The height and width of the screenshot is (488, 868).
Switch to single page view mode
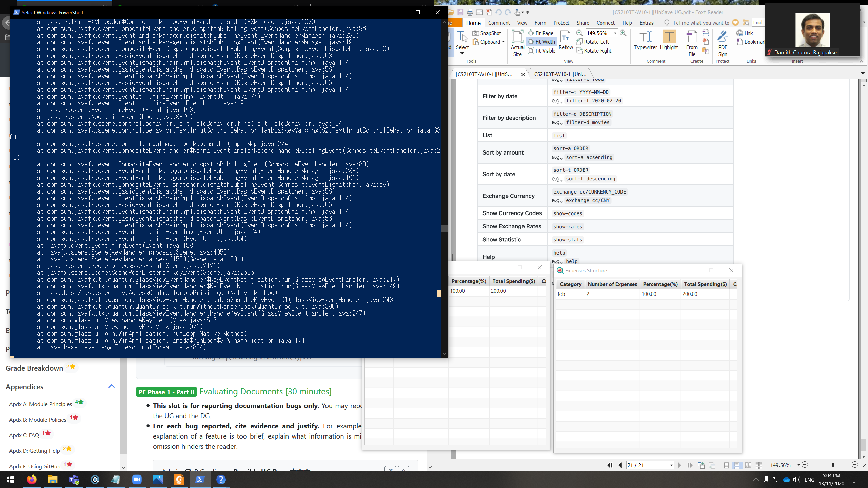point(726,465)
